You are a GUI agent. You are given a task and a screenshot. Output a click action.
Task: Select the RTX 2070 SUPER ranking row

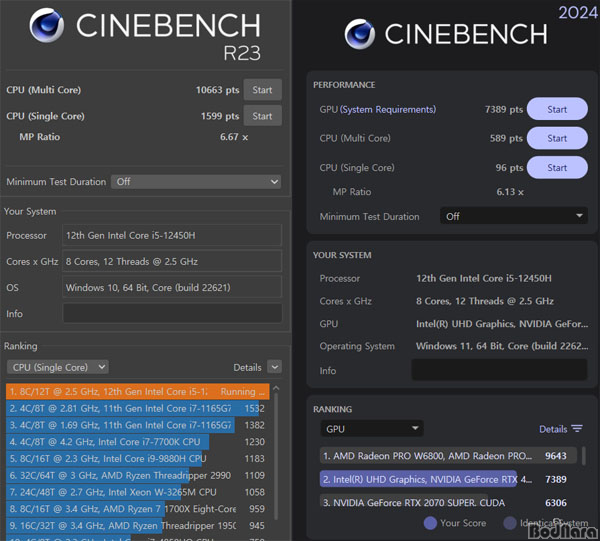tap(448, 502)
